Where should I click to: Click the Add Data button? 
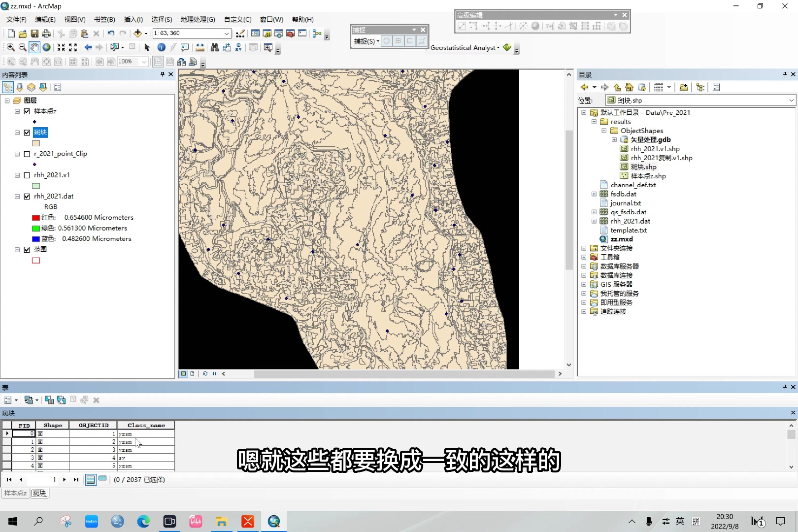(x=138, y=33)
